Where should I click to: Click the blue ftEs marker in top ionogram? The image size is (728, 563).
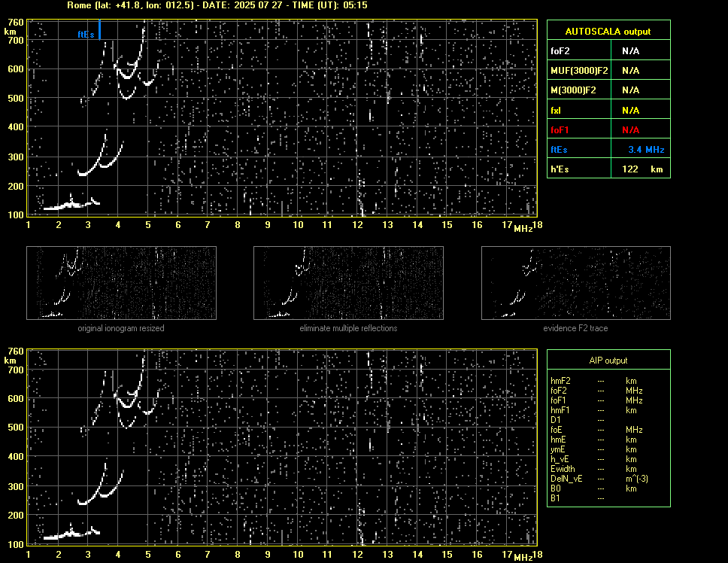tap(99, 29)
